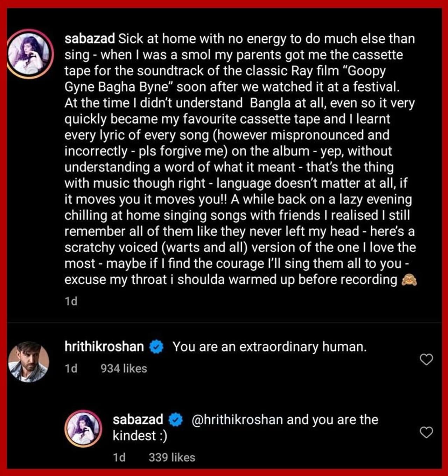Click the 1d timestamp under hrithikroshan's comment
Screen dimensions: 448x476
71,368
